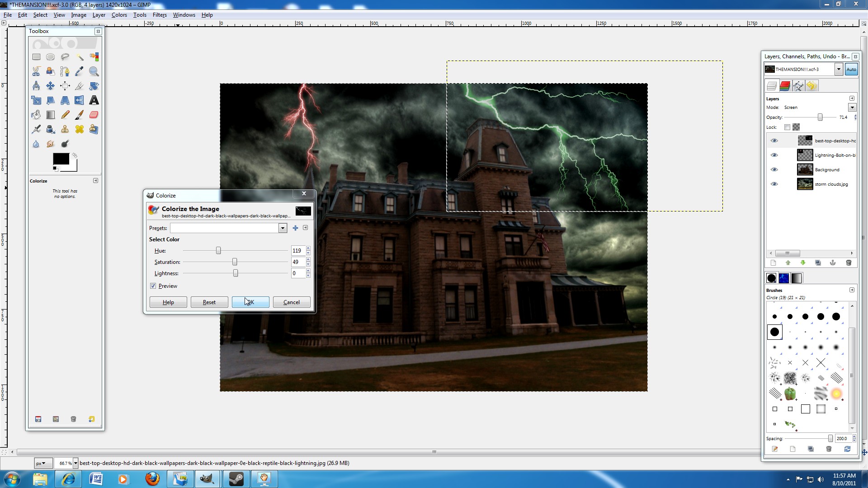
Task: Switch to the Channels tab
Action: (785, 86)
